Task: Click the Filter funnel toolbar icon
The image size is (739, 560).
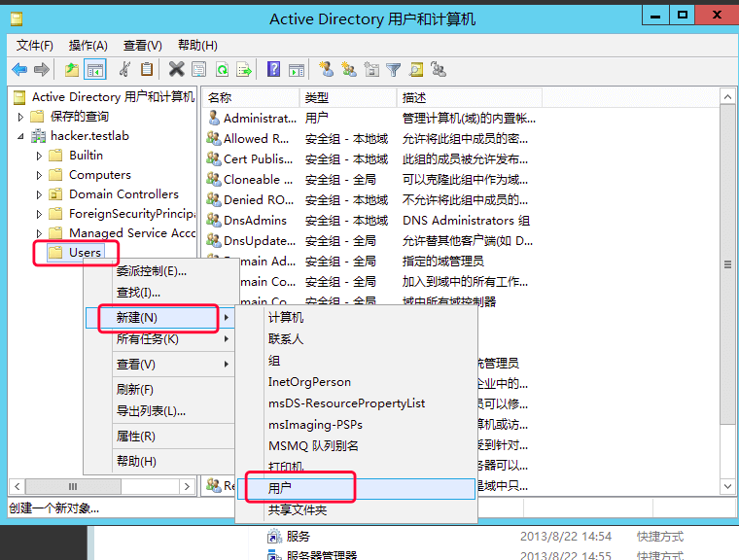Action: (393, 70)
